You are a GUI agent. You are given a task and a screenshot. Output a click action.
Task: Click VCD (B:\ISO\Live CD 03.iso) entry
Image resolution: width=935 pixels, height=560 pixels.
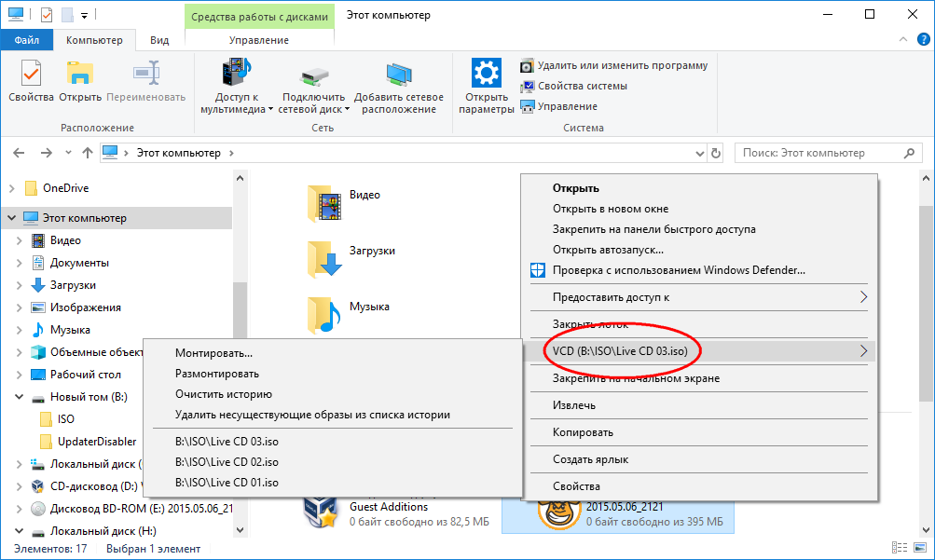(x=699, y=351)
